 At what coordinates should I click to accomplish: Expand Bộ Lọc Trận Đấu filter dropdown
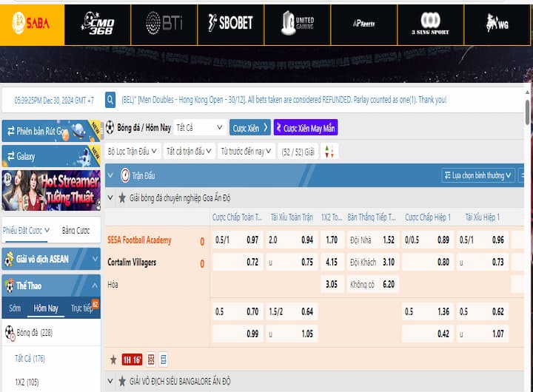[x=133, y=152]
